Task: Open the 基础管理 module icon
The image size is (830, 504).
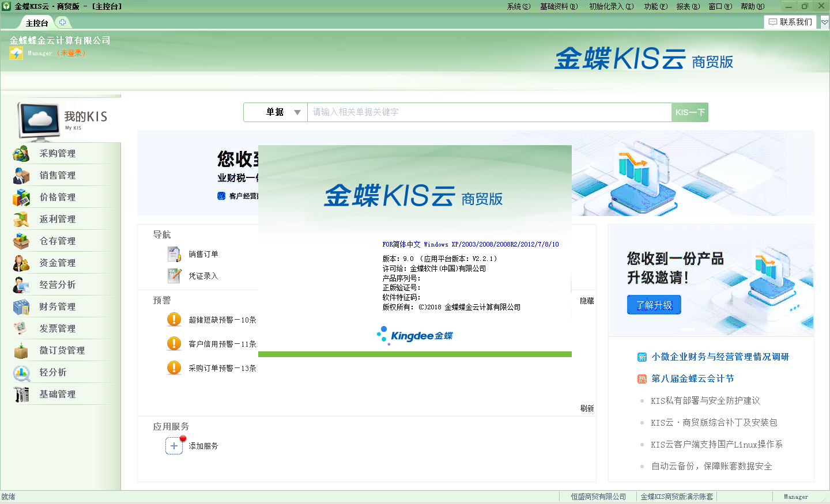Action: tap(21, 395)
